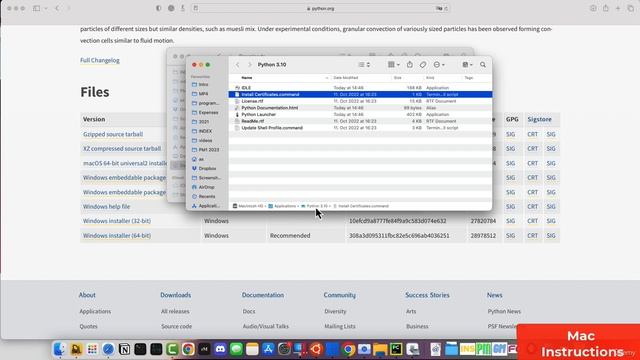Open Launchpad from the Dock

[x=92, y=349]
